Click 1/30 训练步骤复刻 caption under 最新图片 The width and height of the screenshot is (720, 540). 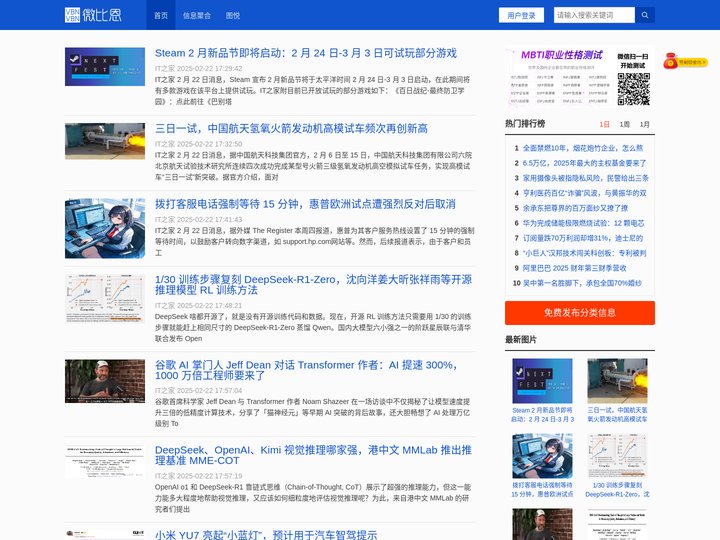click(x=617, y=489)
